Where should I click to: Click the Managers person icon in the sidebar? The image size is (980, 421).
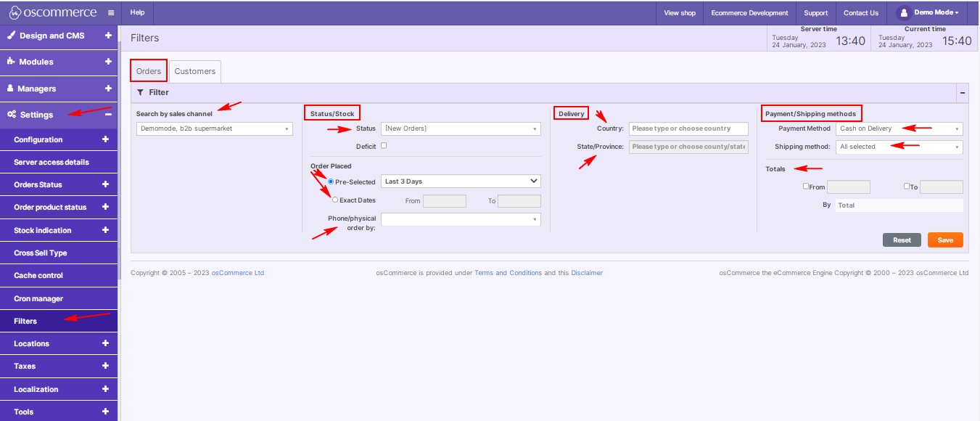[x=9, y=88]
